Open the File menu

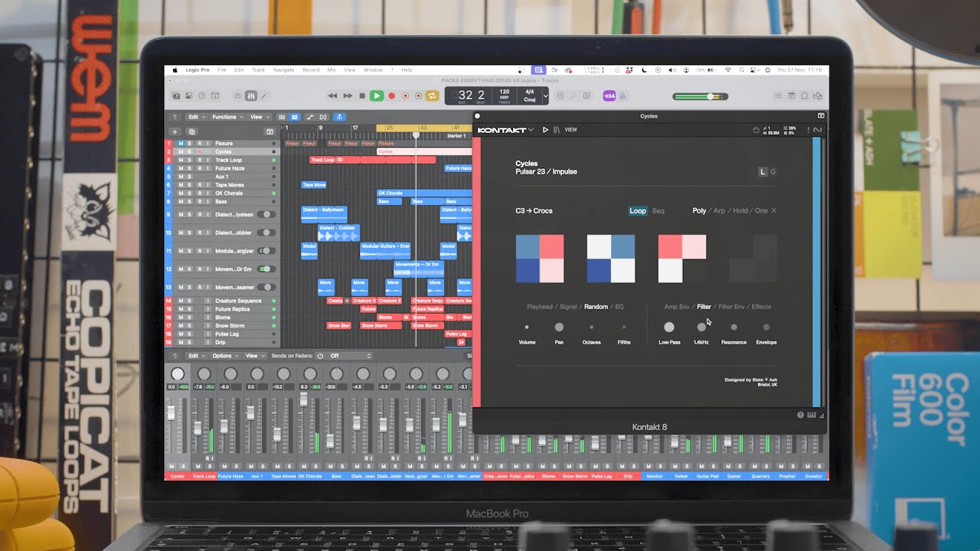tap(222, 70)
